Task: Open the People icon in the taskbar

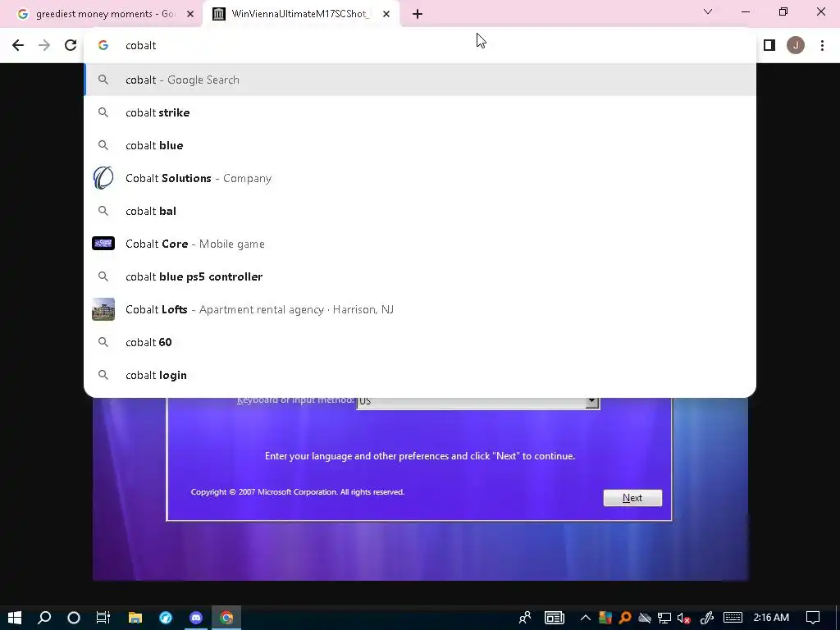Action: pos(525,618)
